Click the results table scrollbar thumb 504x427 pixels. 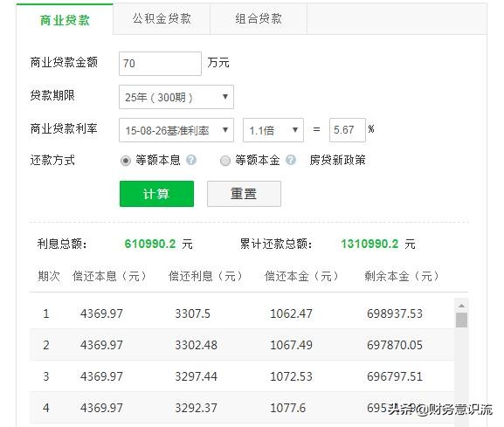[461, 320]
